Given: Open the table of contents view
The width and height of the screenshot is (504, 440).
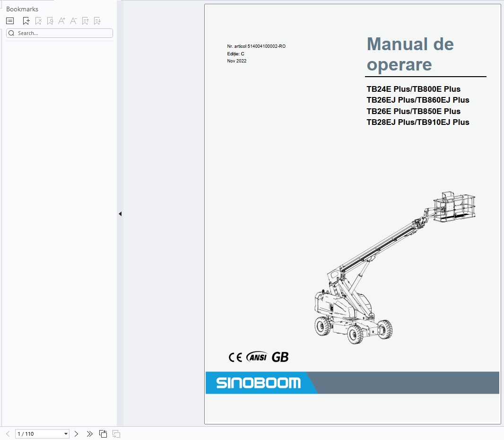Looking at the screenshot, I should (x=9, y=21).
